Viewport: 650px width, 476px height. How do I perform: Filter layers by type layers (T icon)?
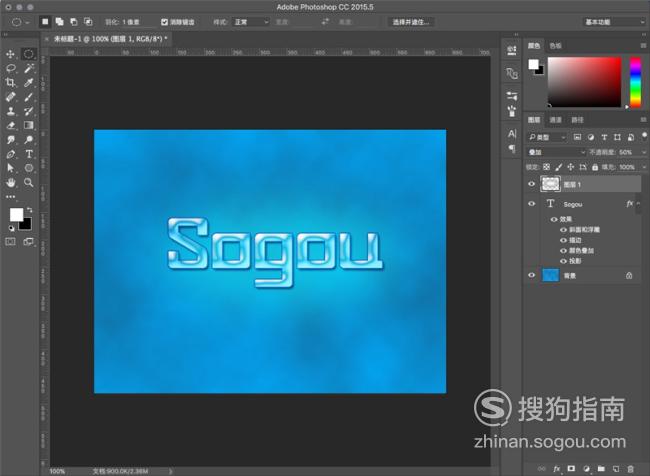[x=604, y=137]
